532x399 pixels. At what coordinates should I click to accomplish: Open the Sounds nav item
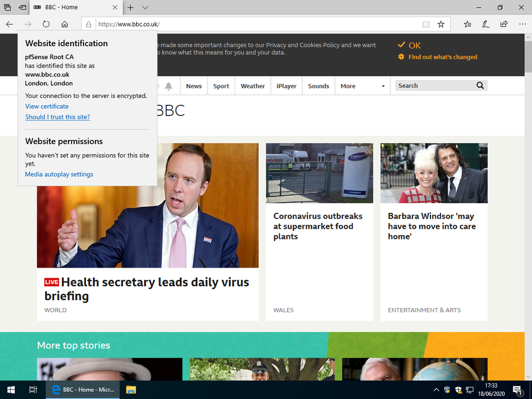point(319,86)
